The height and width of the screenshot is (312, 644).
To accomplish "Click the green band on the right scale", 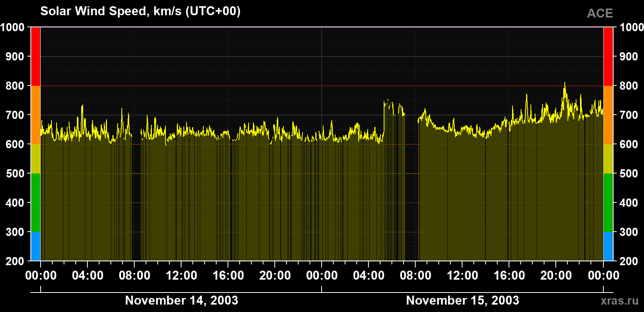I will point(608,203).
